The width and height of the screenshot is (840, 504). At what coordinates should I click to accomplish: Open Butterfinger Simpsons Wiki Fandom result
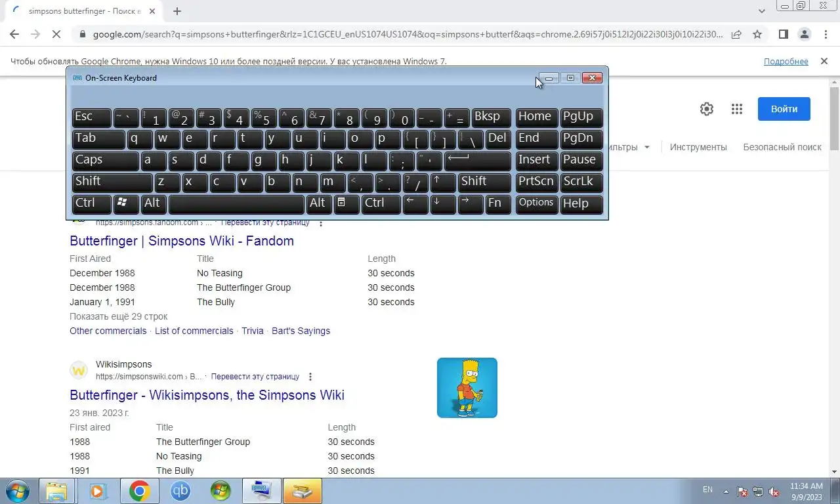tap(182, 241)
